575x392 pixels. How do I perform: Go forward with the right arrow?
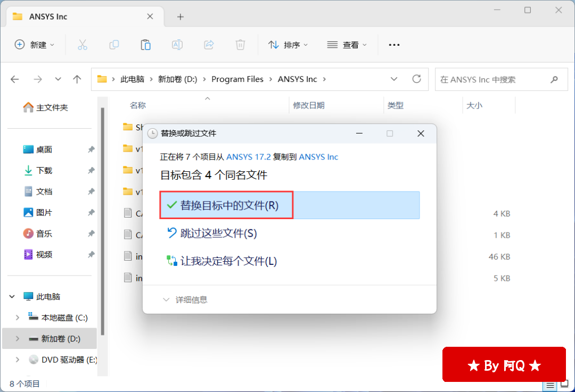click(x=38, y=79)
